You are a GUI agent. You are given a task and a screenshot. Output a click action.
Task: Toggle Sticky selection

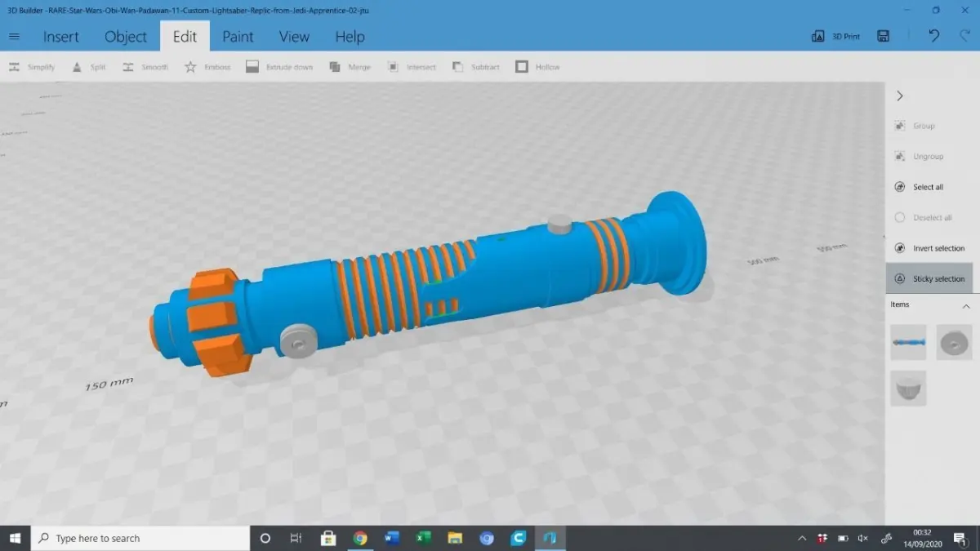[x=929, y=278]
